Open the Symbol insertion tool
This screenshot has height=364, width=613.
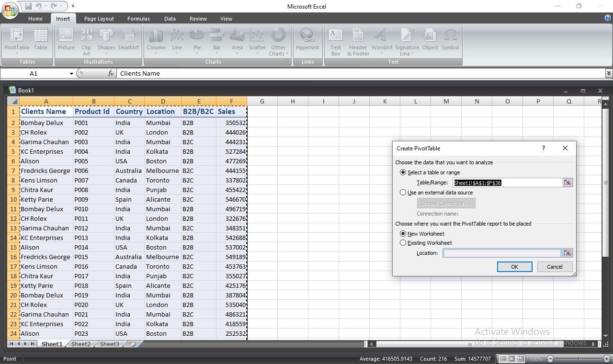click(450, 41)
